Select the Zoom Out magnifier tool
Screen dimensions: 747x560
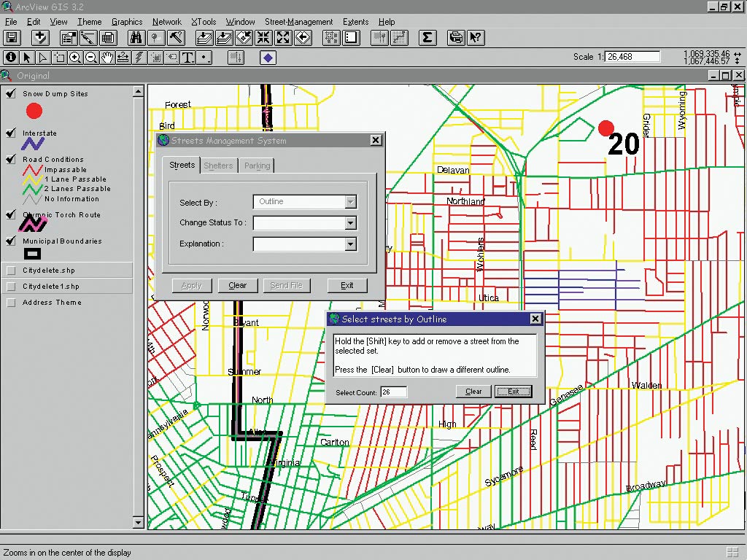click(91, 58)
